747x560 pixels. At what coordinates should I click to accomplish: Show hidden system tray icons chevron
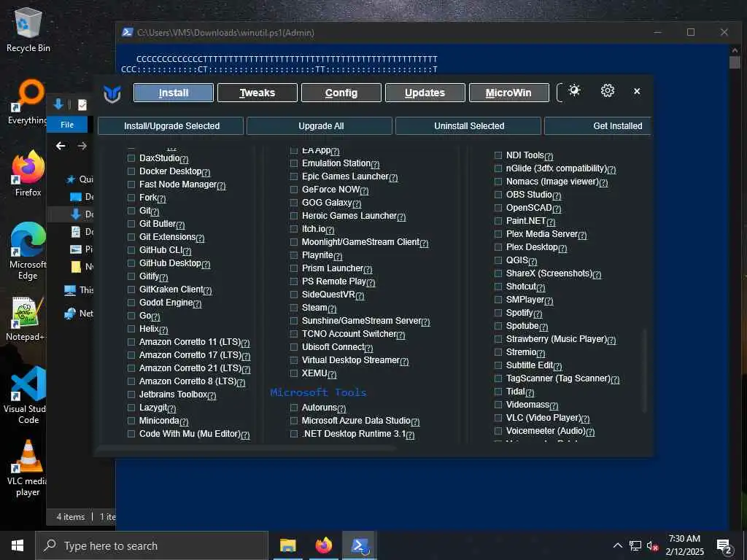pos(617,545)
